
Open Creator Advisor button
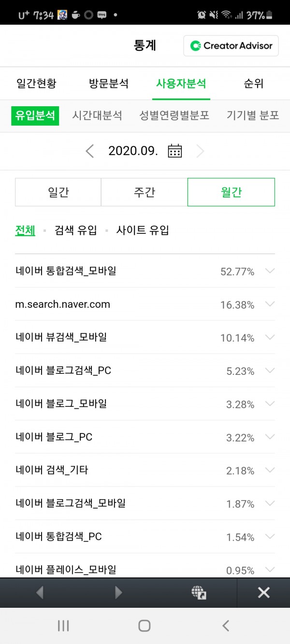pyautogui.click(x=231, y=46)
